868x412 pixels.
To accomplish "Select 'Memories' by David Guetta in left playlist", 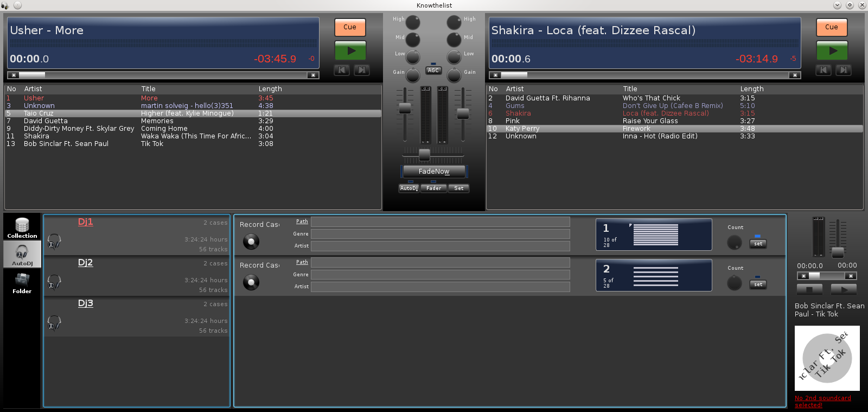I will 193,121.
